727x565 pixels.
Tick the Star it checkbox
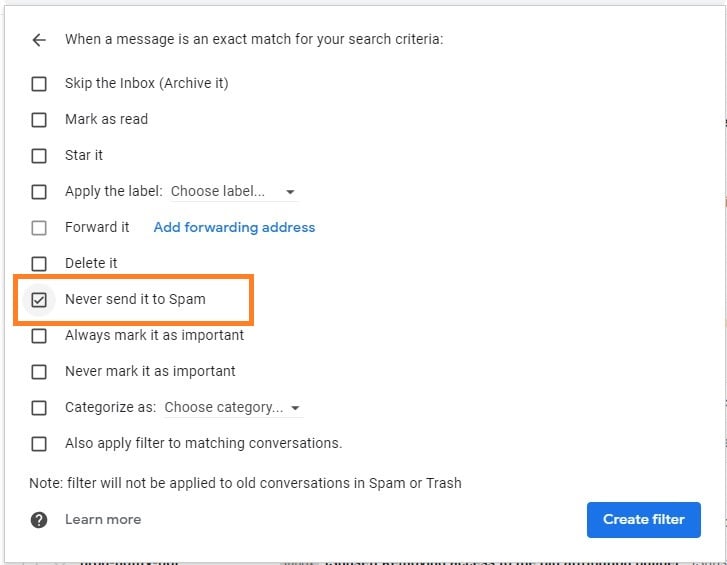click(x=39, y=156)
